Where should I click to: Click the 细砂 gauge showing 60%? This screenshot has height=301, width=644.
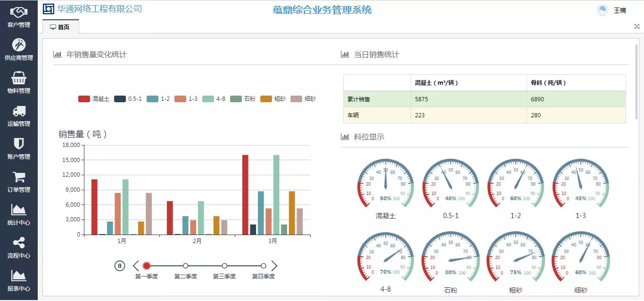[581, 257]
